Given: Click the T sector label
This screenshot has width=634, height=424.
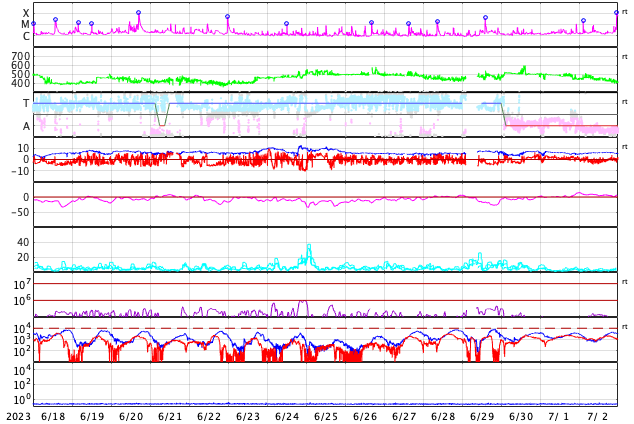Looking at the screenshot, I should 26,103.
